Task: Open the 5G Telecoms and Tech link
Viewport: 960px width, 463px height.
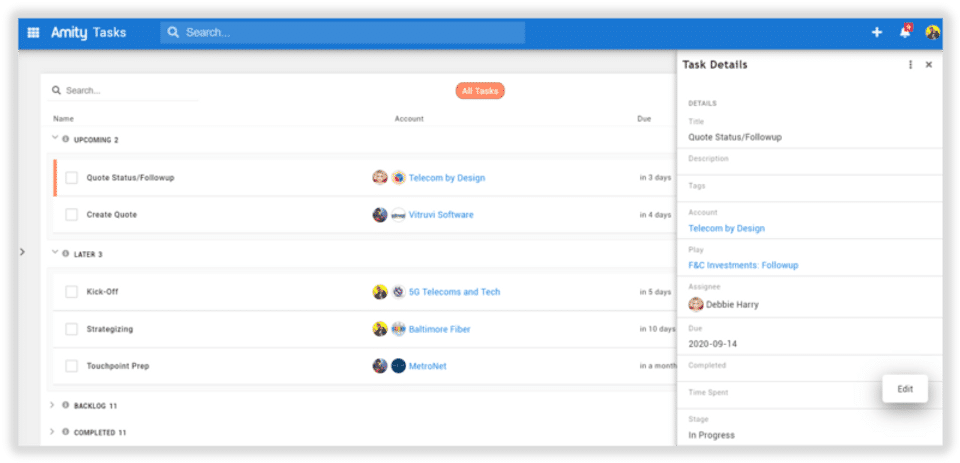Action: 454,292
